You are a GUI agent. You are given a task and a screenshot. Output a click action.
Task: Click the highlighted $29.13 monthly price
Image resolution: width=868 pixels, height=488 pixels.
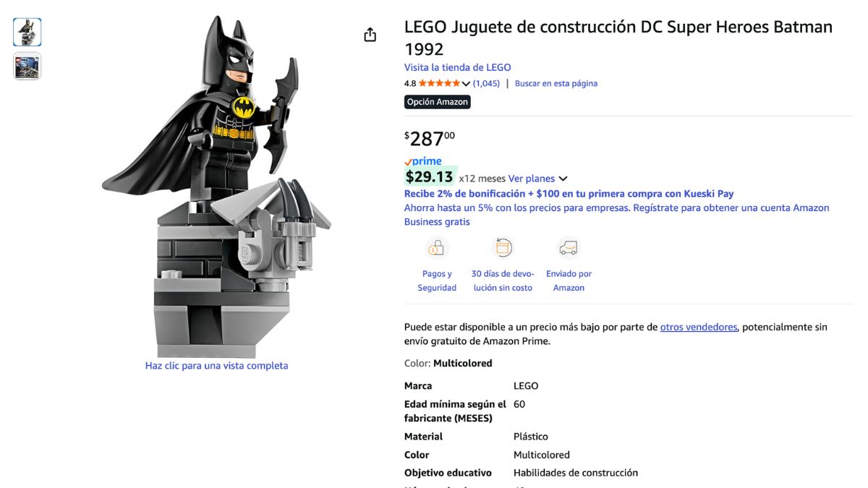tap(430, 176)
